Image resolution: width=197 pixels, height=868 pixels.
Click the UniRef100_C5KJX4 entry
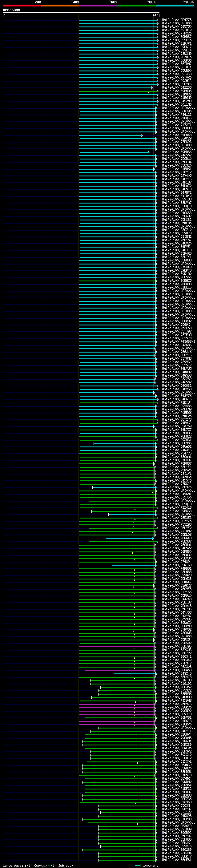pyautogui.click(x=177, y=843)
